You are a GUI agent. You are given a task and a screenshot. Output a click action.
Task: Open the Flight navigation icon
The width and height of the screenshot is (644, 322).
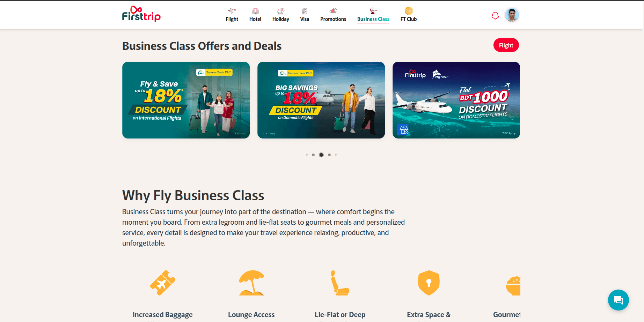tap(232, 11)
